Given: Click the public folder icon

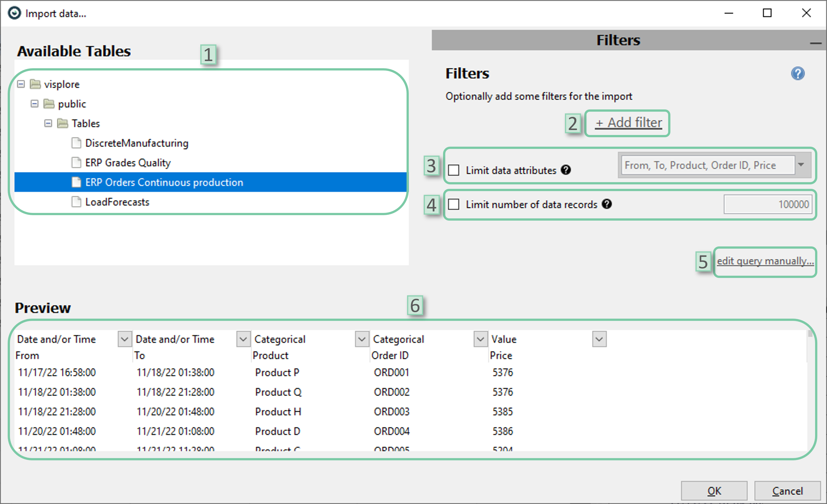Looking at the screenshot, I should coord(49,104).
